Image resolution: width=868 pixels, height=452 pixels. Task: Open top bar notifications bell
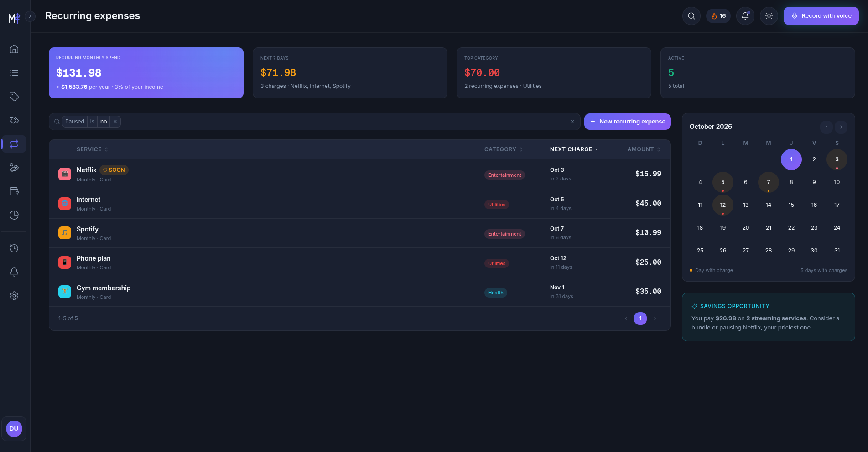tap(745, 16)
